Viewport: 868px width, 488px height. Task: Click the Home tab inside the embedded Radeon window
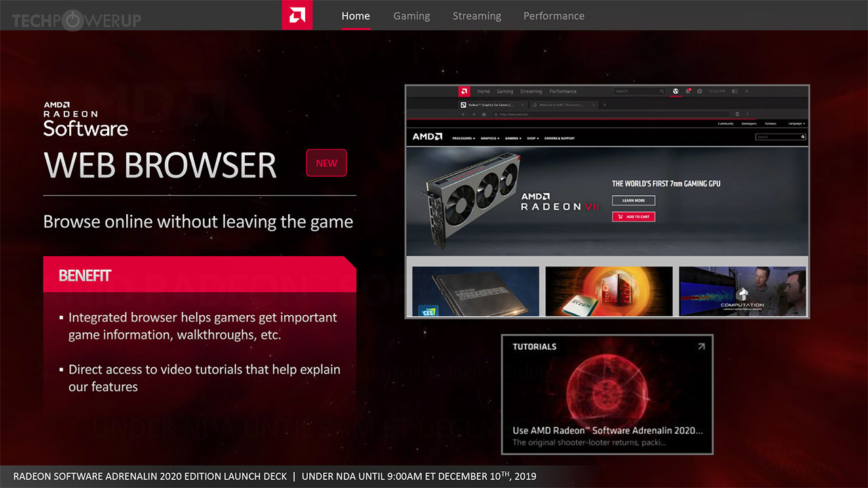[x=484, y=91]
